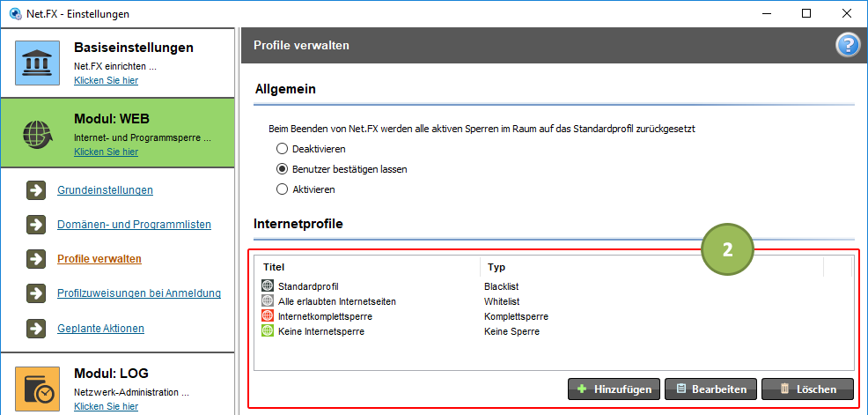The image size is (868, 415).
Task: Click the Keine Sperre type cell
Action: pyautogui.click(x=511, y=331)
